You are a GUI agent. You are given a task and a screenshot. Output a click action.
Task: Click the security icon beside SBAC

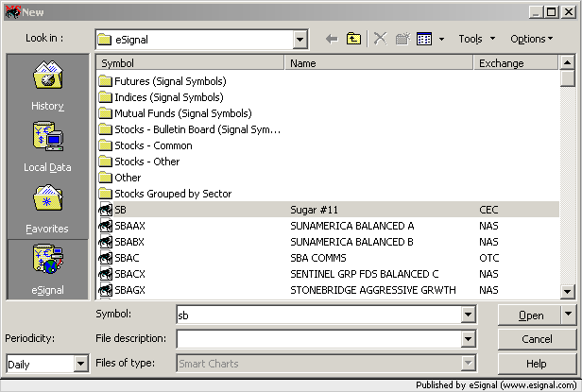pos(106,258)
